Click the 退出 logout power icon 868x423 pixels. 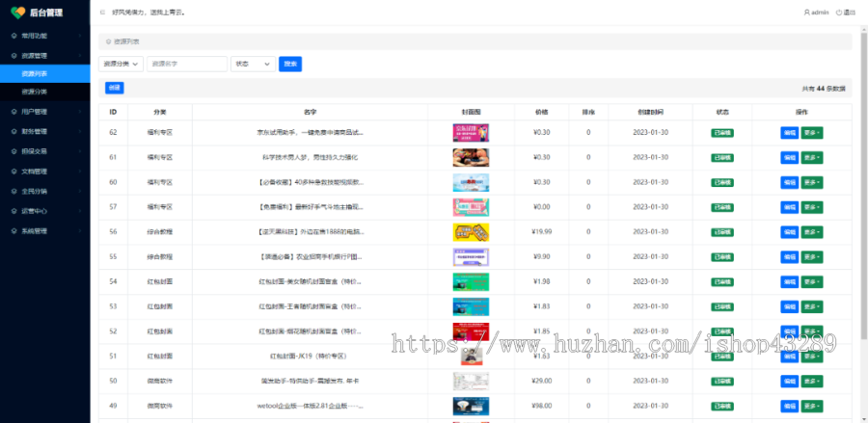pyautogui.click(x=839, y=13)
